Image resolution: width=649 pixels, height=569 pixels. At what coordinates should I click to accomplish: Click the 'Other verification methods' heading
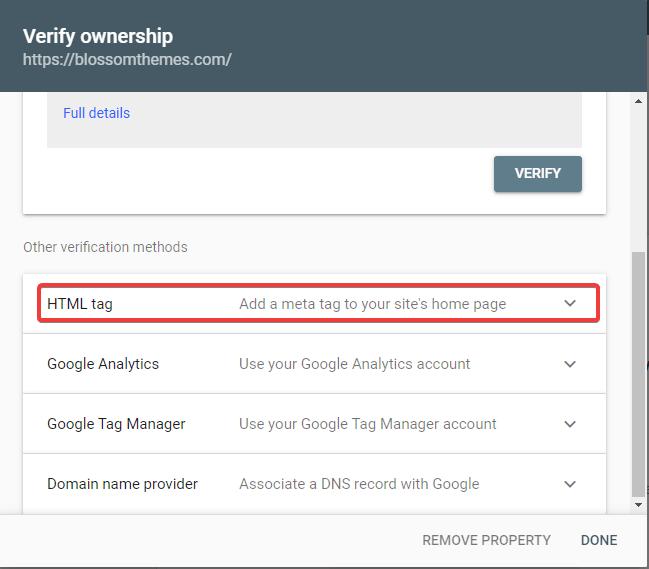click(x=105, y=247)
